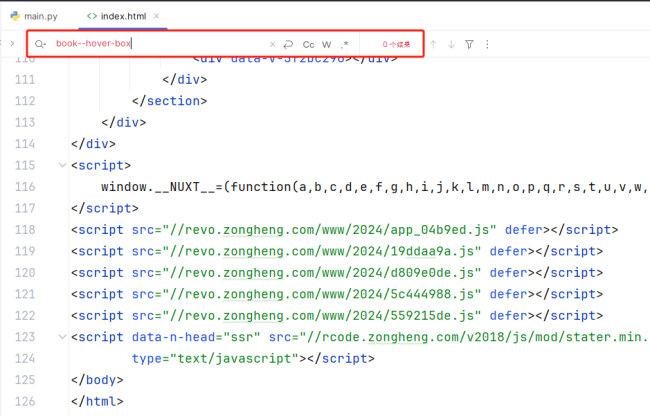650x416 pixels.
Task: Click the 5c444988.js script line
Action: 337,294
